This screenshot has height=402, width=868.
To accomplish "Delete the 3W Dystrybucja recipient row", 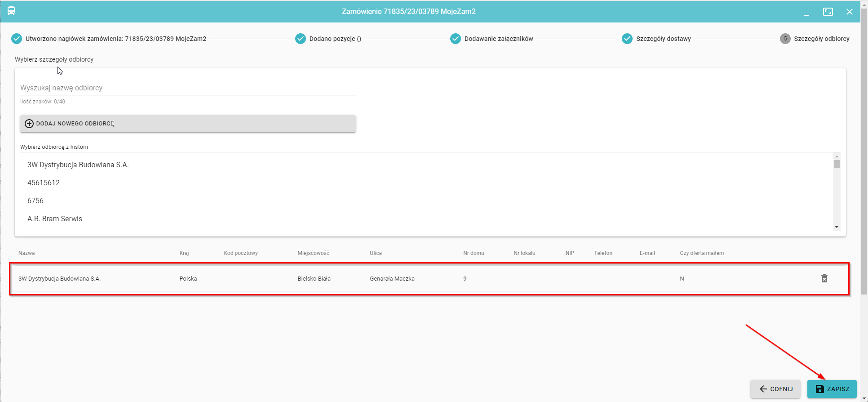I will [x=824, y=279].
